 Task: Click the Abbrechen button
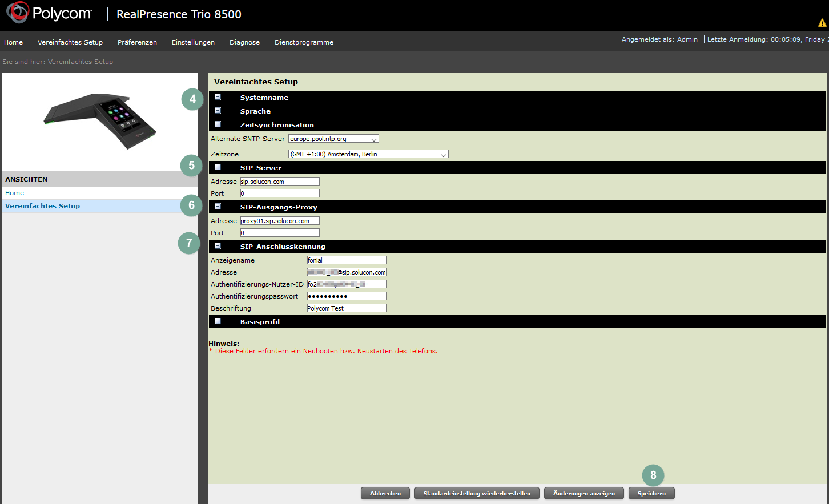tap(385, 493)
